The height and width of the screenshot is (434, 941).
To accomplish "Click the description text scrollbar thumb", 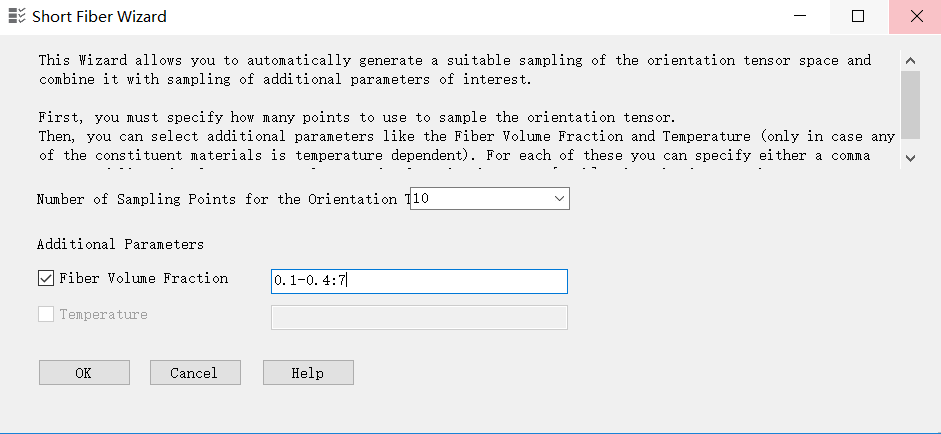I will pyautogui.click(x=909, y=104).
